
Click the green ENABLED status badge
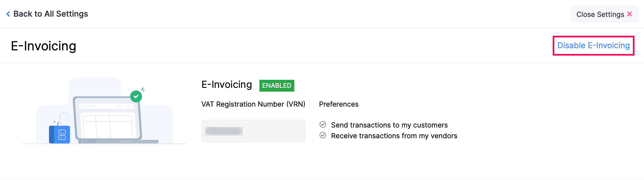coord(277,85)
